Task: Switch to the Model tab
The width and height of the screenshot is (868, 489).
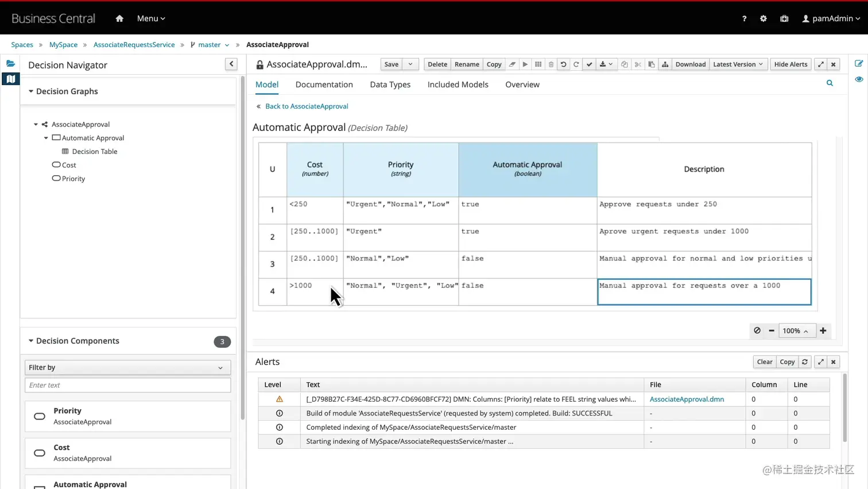Action: point(267,84)
